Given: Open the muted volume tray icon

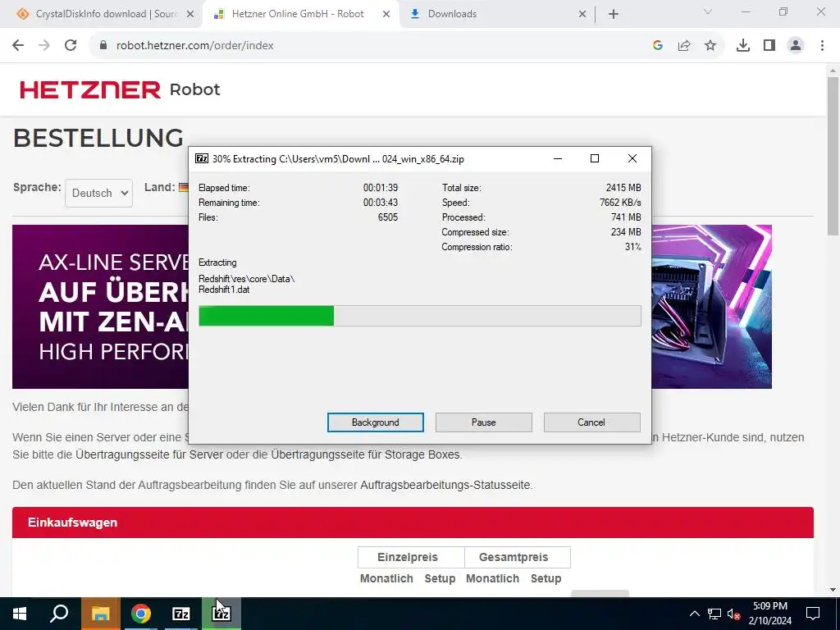Looking at the screenshot, I should [734, 614].
